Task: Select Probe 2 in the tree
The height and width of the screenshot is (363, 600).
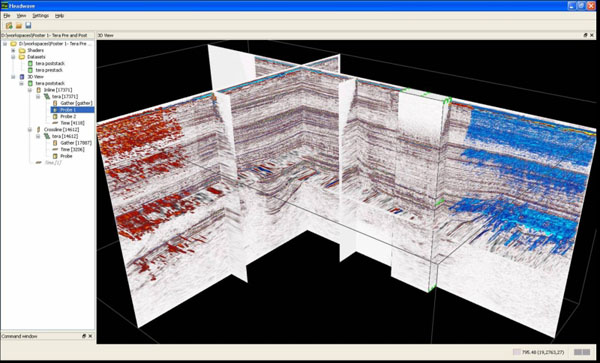Action: pos(68,116)
